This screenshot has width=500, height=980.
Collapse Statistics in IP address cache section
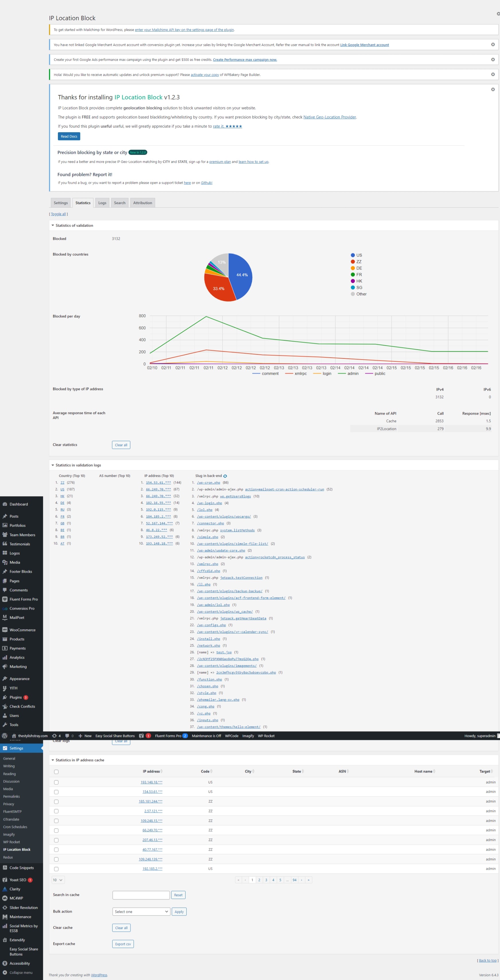53,760
